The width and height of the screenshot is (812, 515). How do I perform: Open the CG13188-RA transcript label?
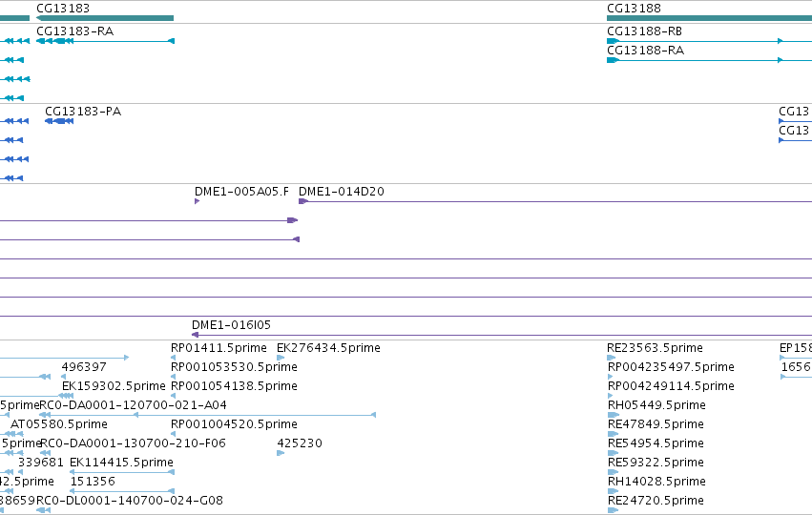coord(645,51)
